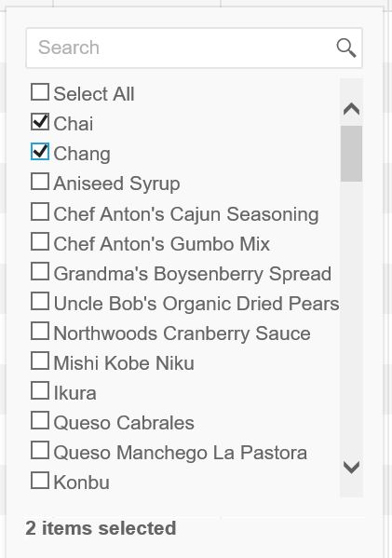The height and width of the screenshot is (558, 392).
Task: Click the magnifying glass search icon
Action: 346,48
